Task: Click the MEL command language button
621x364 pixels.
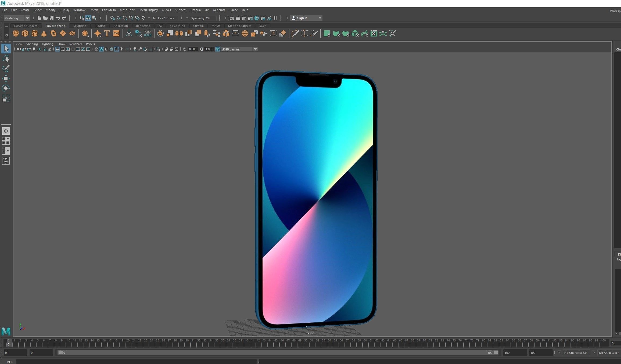Action: click(x=9, y=362)
